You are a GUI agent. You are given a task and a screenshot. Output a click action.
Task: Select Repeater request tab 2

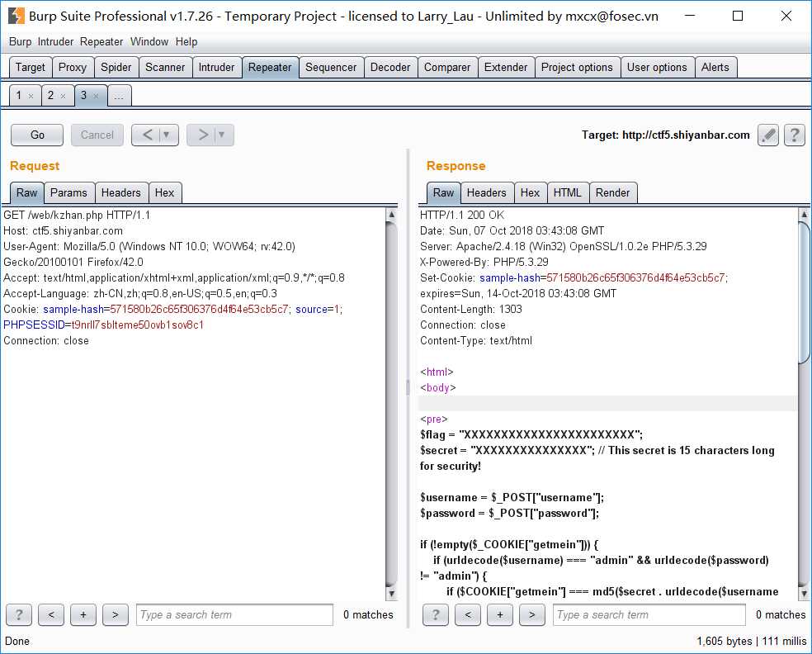pos(51,95)
